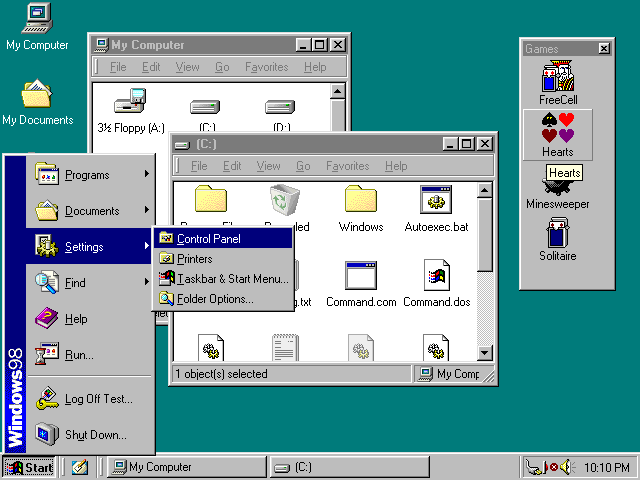Click the clock showing 10:10 PM
The image size is (640, 480).
coord(607,467)
